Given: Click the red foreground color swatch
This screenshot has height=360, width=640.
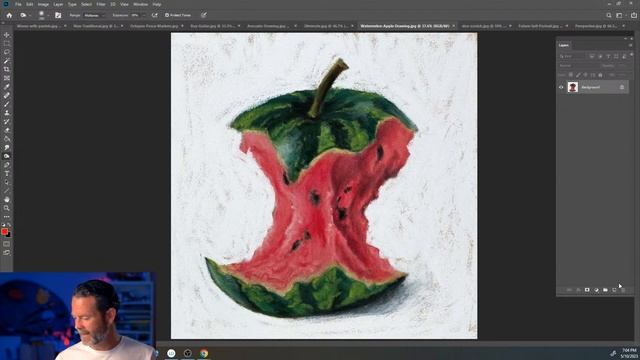Looking at the screenshot, I should click(x=4, y=231).
